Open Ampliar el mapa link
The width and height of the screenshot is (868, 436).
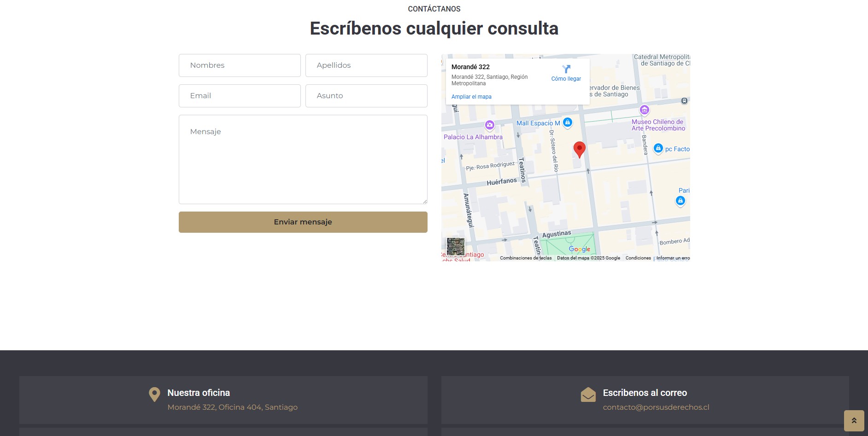pos(471,97)
